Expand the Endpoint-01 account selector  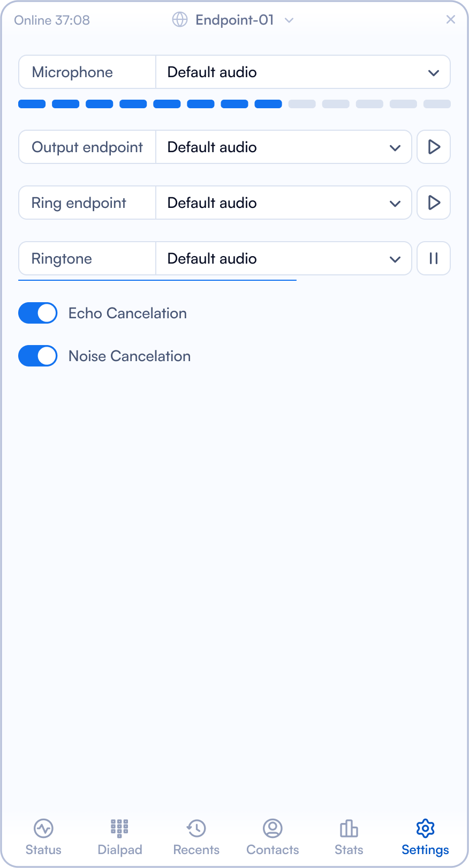coord(289,20)
